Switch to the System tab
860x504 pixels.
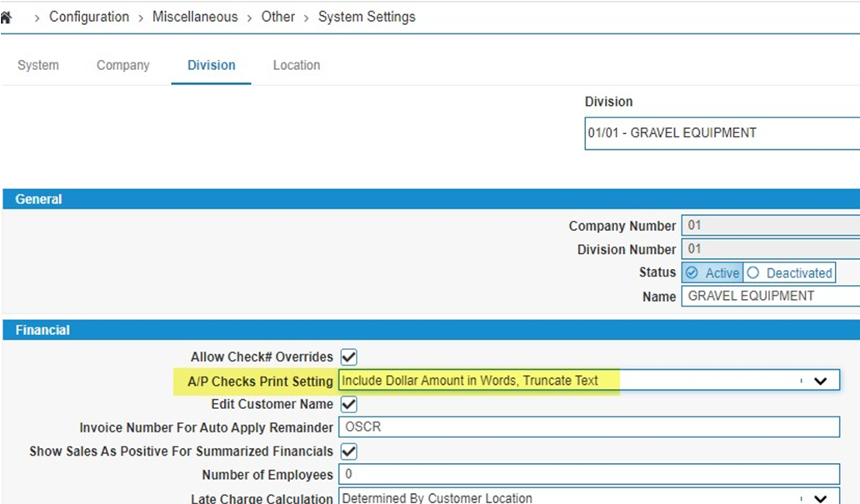point(37,65)
